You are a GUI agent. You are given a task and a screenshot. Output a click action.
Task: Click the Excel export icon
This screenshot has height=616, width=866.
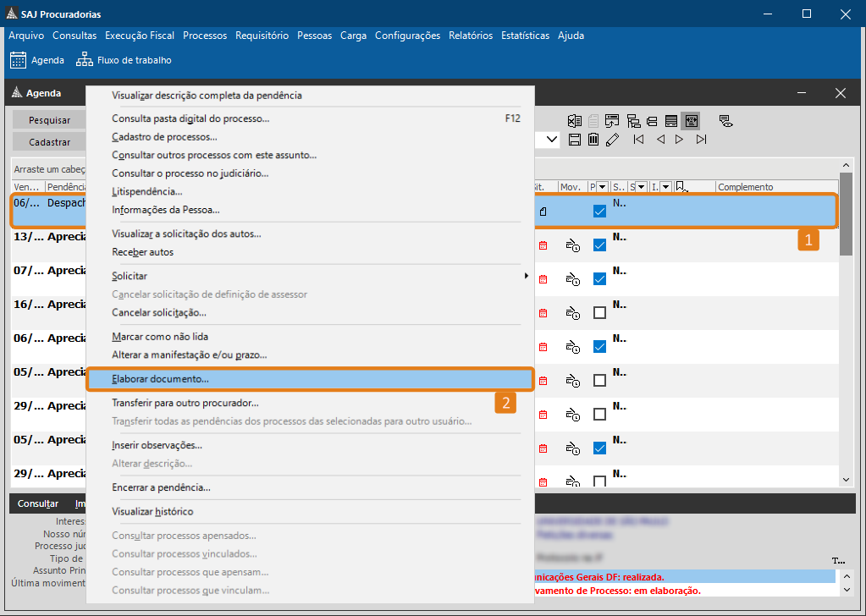[575, 120]
